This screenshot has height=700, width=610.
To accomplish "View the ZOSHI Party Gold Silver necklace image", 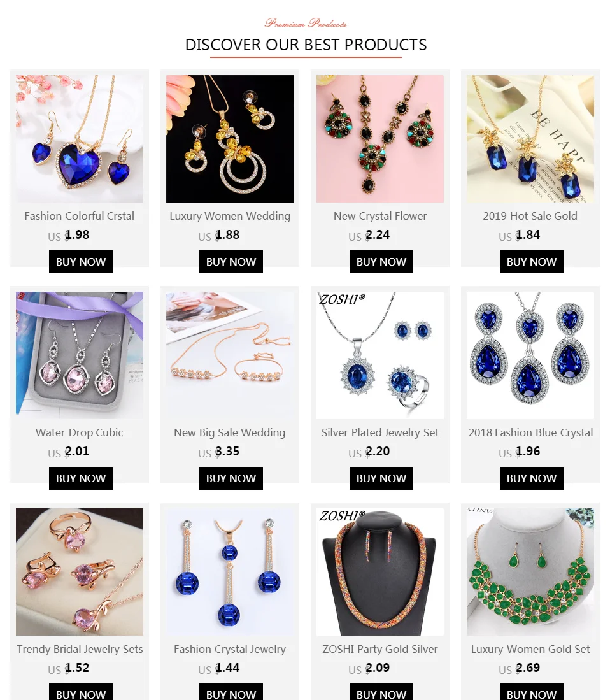I will tap(379, 572).
